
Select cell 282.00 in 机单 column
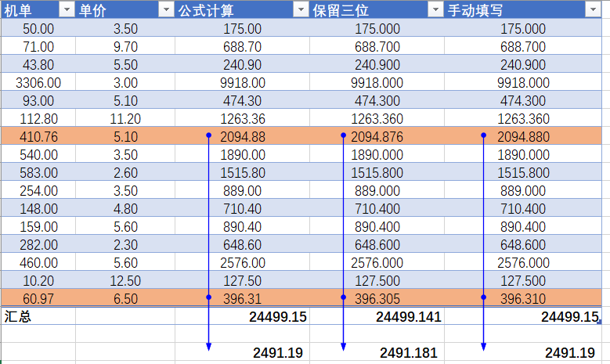[38, 244]
